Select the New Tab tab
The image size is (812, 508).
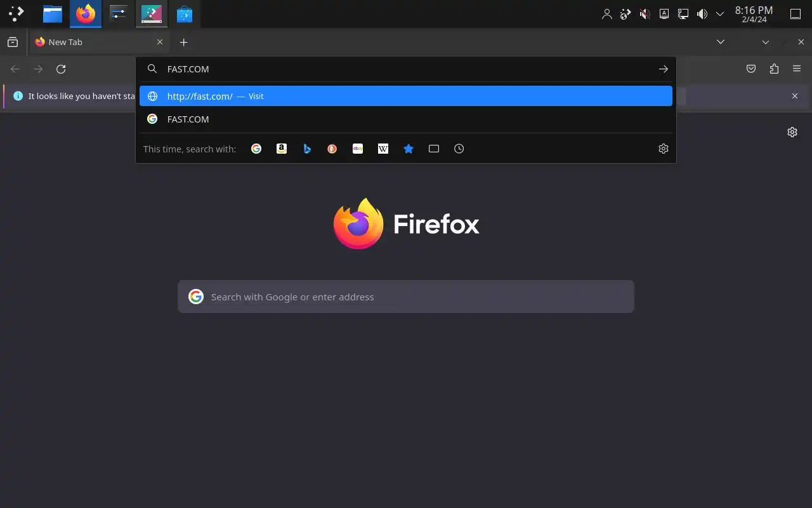coord(100,42)
